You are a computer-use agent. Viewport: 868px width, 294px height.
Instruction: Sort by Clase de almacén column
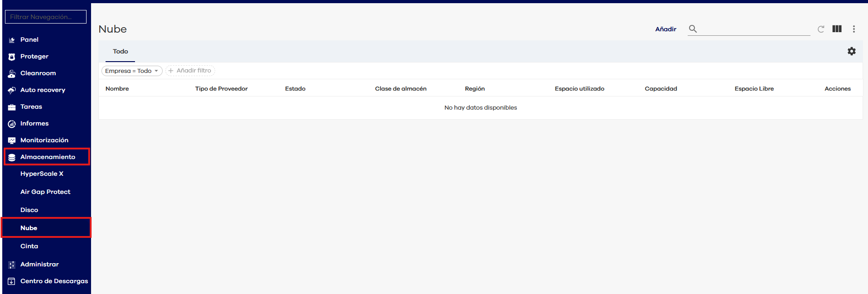(x=401, y=89)
